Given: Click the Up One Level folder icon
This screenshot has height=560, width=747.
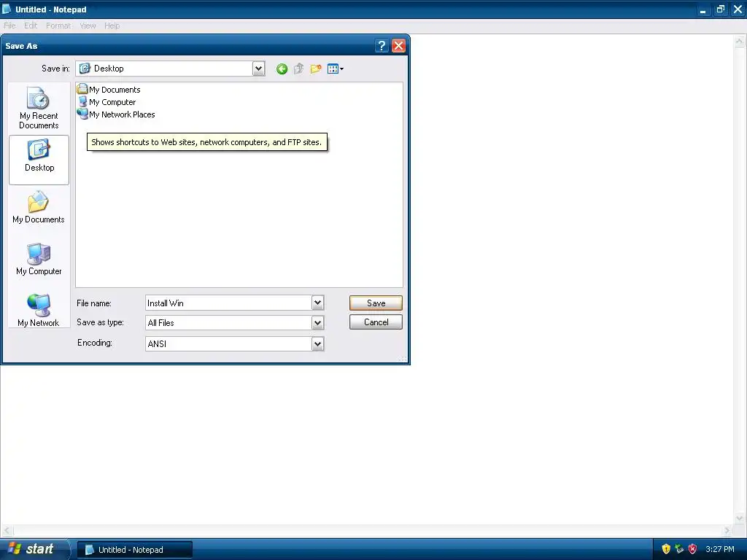Looking at the screenshot, I should click(298, 69).
